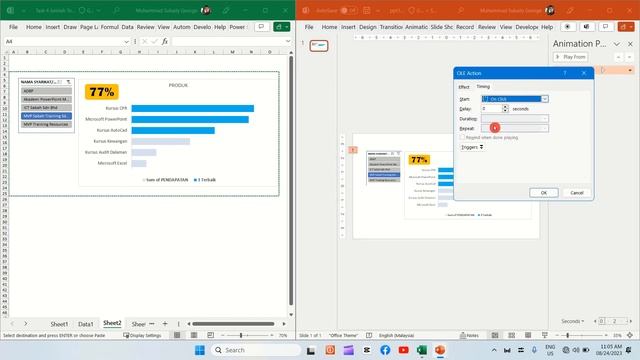Click the Delay seconds input field

point(491,109)
